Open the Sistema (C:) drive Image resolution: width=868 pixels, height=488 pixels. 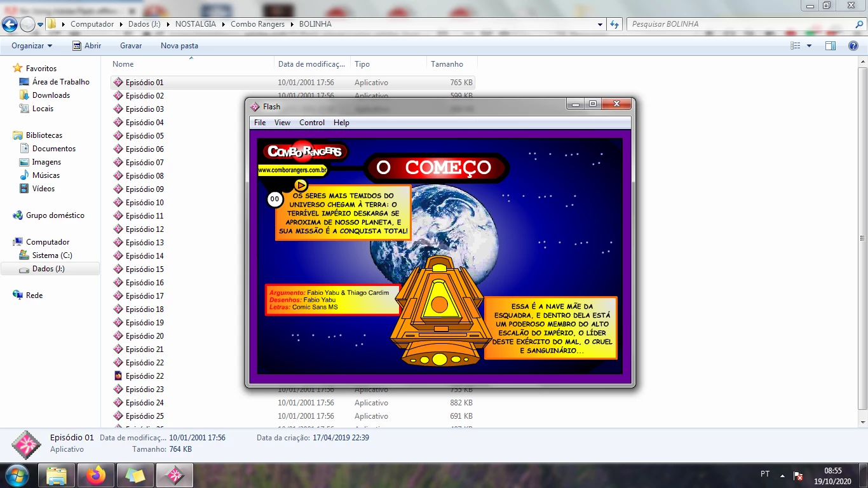point(52,255)
